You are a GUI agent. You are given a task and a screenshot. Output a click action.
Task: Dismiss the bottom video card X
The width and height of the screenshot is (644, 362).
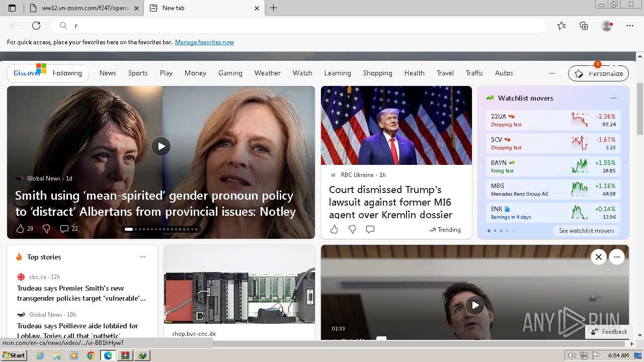pyautogui.click(x=599, y=257)
